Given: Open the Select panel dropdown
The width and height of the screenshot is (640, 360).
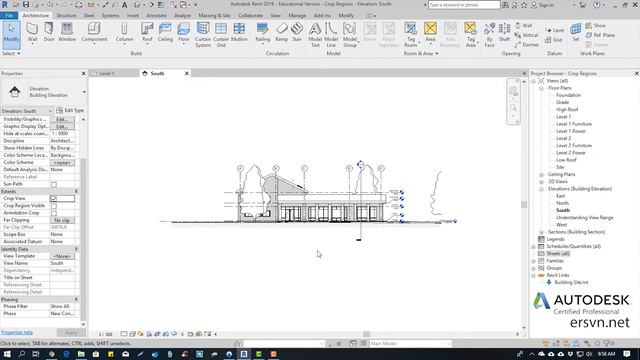Looking at the screenshot, I should [x=11, y=53].
